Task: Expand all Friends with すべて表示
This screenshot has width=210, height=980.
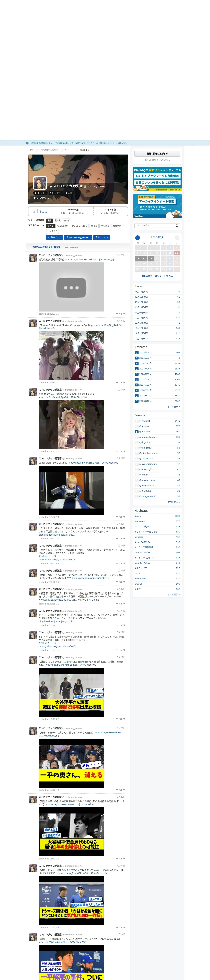Action: (174, 502)
